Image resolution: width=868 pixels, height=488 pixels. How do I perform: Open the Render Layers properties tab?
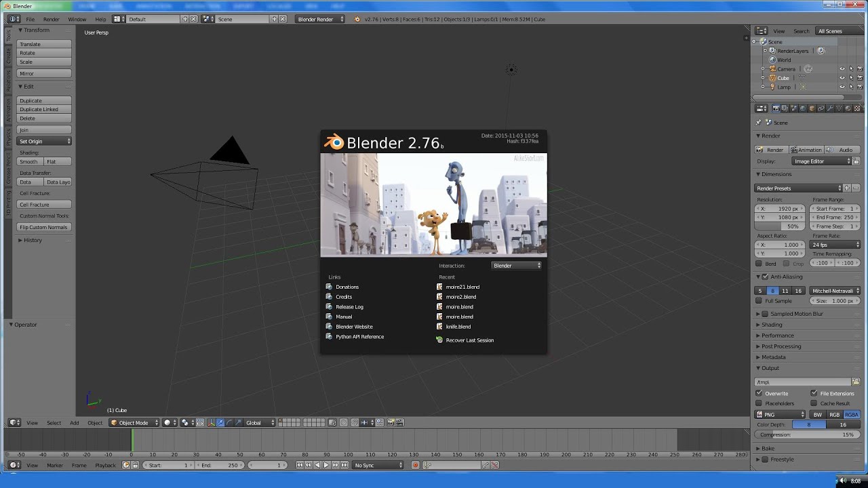coord(785,108)
